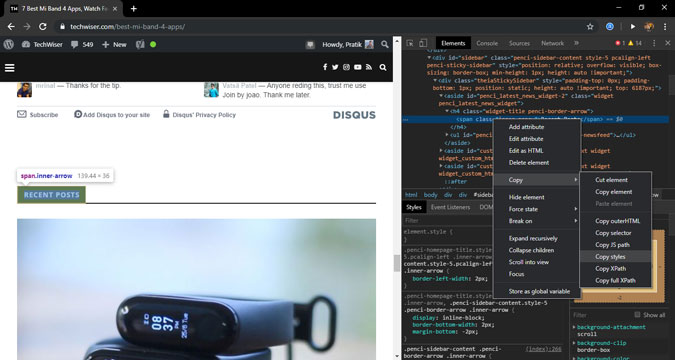Focus the Styles Filter input
675x360 pixels.
[448, 220]
